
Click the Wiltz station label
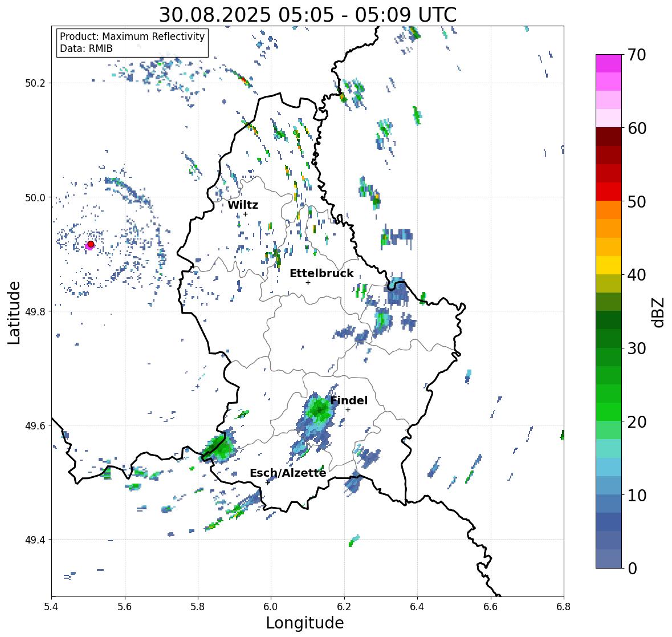(x=243, y=205)
